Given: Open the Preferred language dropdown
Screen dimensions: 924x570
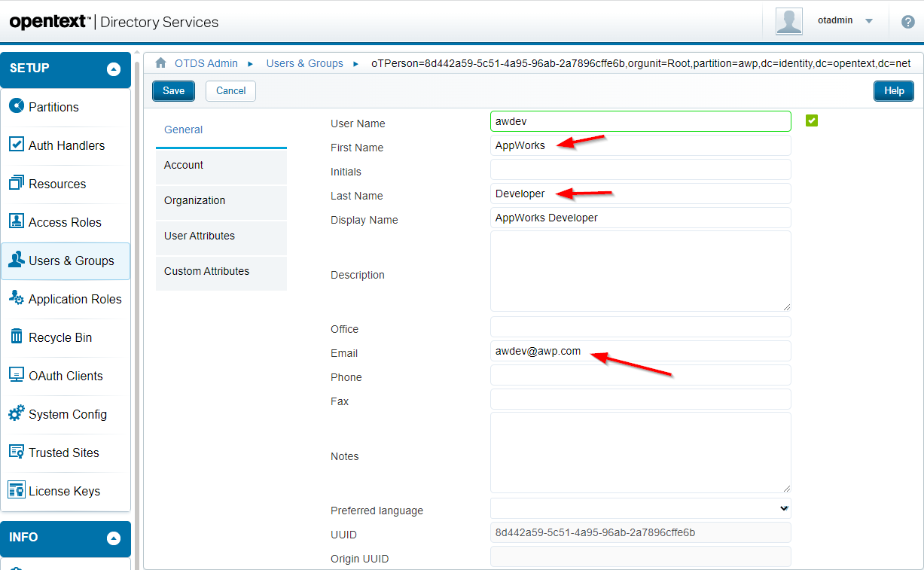Looking at the screenshot, I should click(x=640, y=508).
